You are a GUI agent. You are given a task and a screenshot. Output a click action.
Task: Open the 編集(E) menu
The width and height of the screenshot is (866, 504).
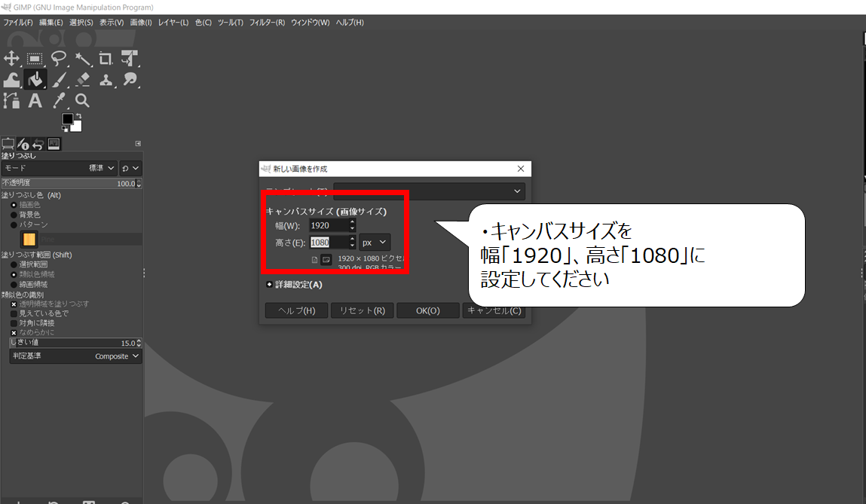50,23
